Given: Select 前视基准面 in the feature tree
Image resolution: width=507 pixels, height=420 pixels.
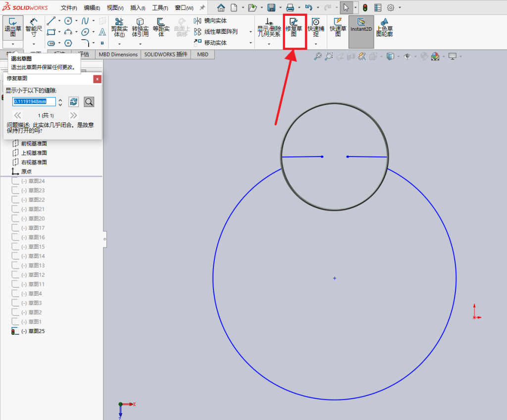Looking at the screenshot, I should click(34, 143).
